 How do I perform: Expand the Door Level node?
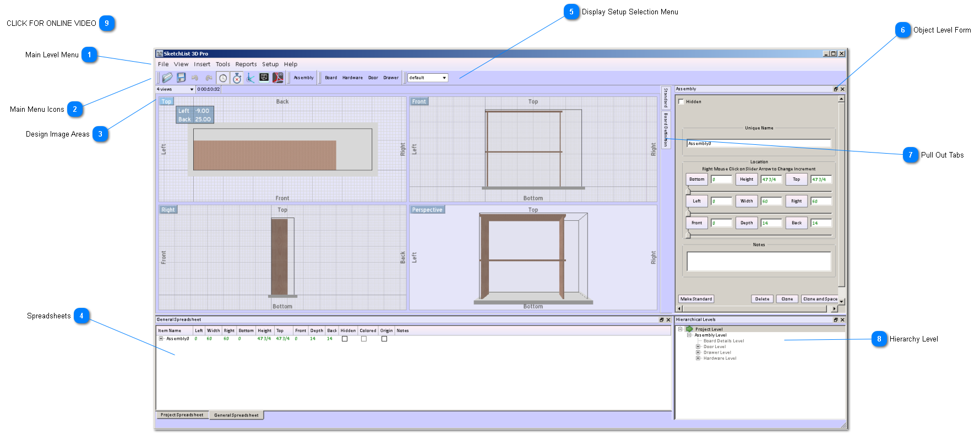tap(698, 347)
